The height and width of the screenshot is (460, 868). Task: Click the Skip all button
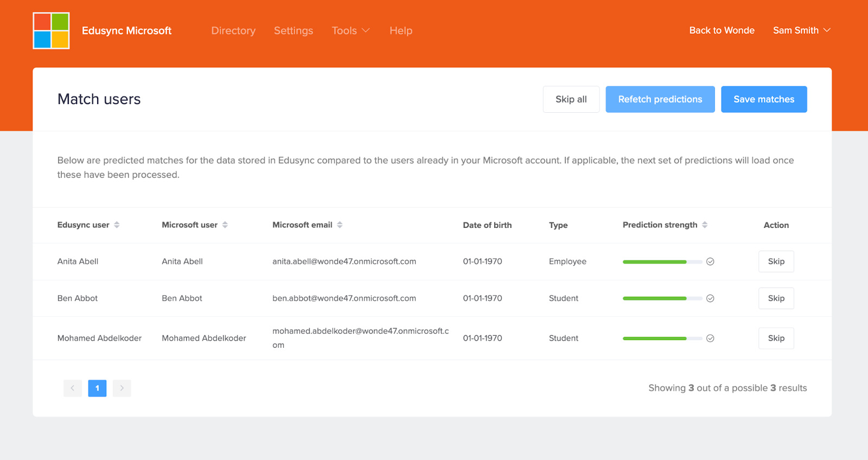pyautogui.click(x=571, y=99)
